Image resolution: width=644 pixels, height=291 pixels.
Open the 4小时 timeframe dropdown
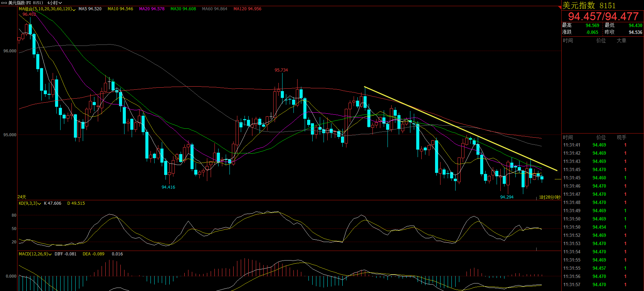point(55,3)
